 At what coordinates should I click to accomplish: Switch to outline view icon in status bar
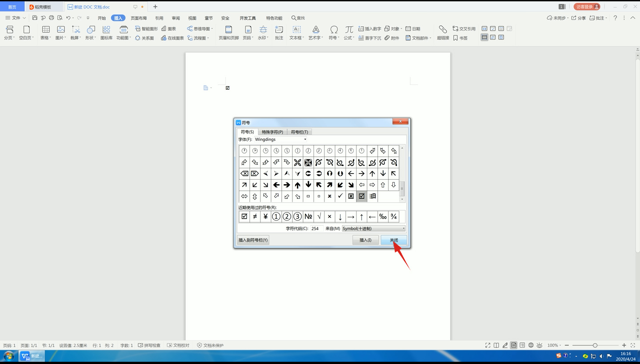click(x=522, y=345)
